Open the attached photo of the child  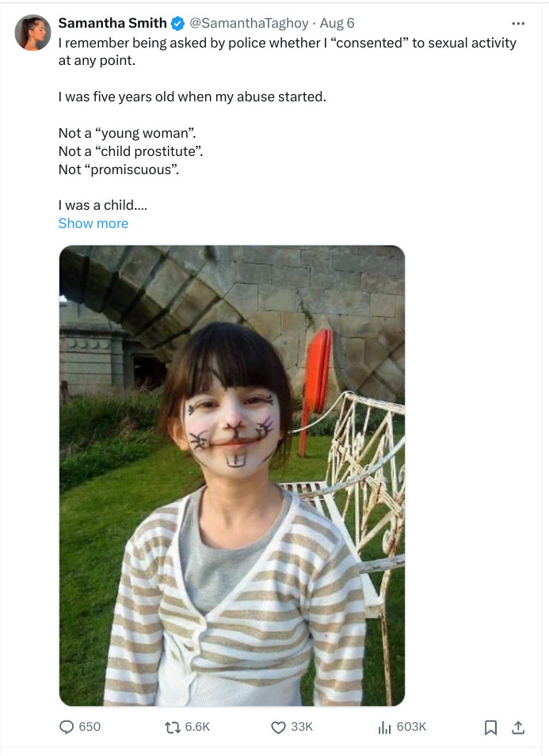tap(232, 475)
